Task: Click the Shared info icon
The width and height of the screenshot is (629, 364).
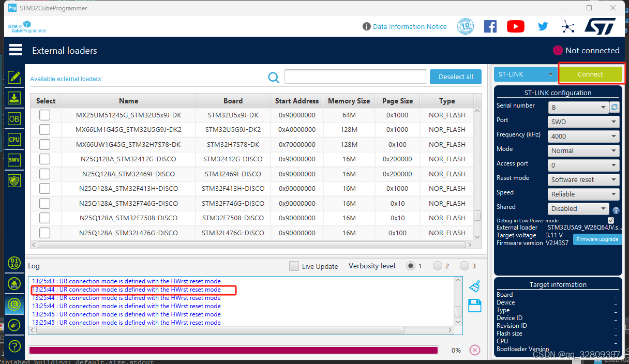Action: click(616, 210)
